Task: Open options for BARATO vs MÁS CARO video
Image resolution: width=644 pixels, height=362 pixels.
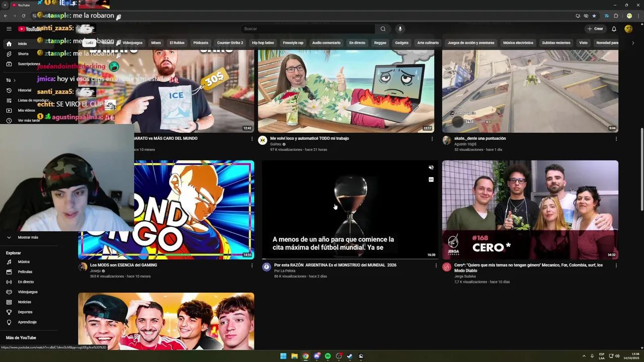Action: tap(252, 139)
